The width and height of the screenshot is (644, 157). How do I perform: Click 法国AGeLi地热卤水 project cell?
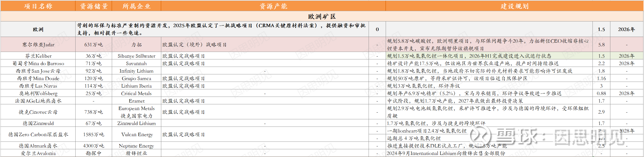click(x=38, y=101)
